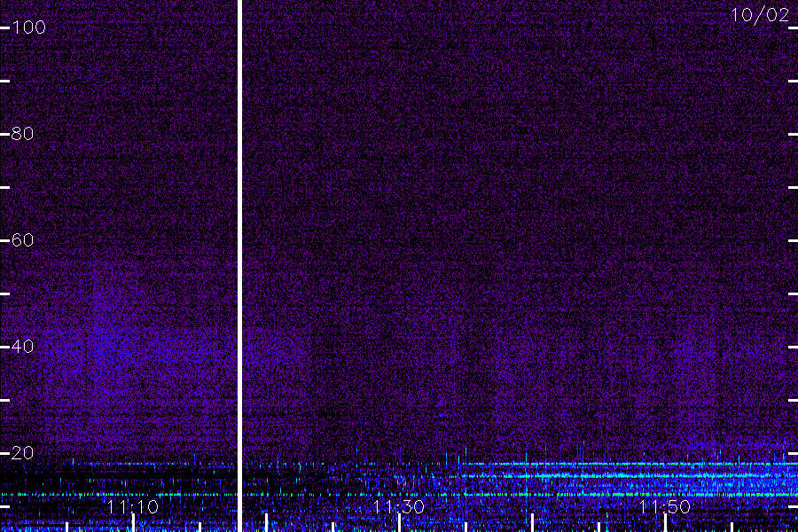Click the 60 frequency axis label
This screenshot has width=798, height=532.
point(22,239)
